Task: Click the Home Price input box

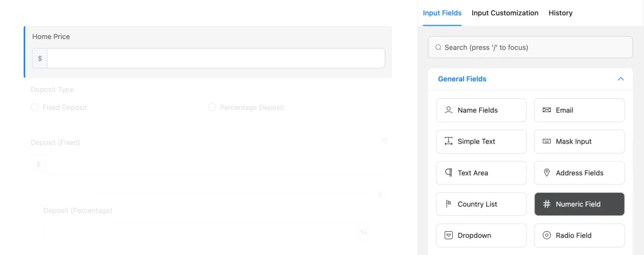Action: pos(216,59)
